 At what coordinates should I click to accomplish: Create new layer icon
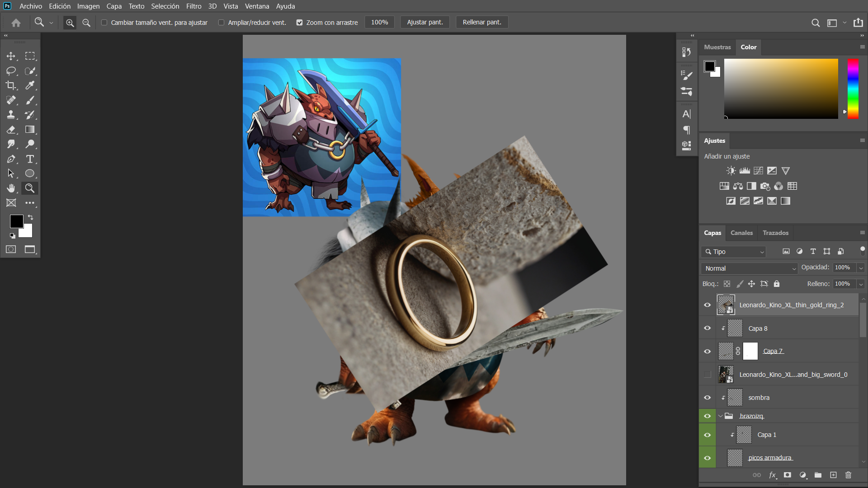click(x=833, y=475)
